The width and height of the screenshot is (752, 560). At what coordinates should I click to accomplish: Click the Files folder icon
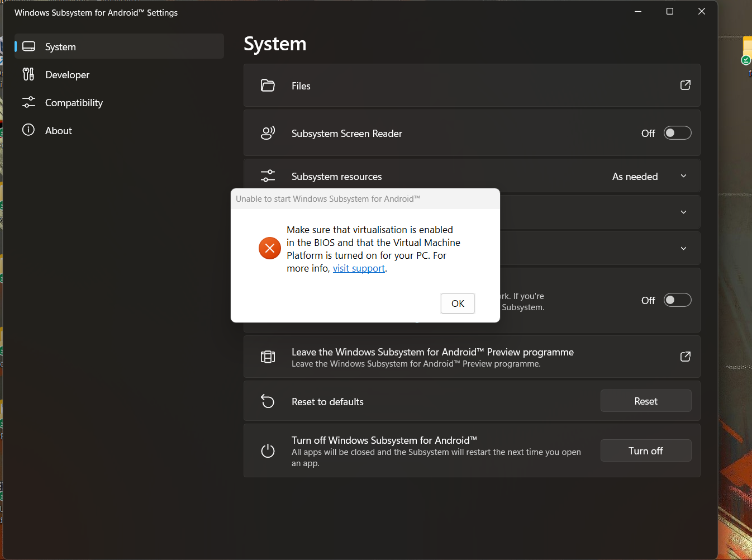click(268, 86)
